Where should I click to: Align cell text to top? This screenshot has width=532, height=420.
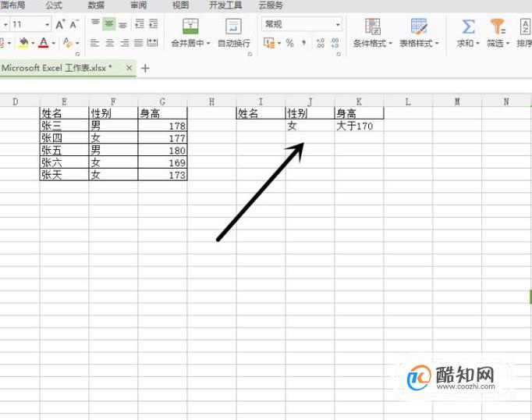tap(95, 23)
